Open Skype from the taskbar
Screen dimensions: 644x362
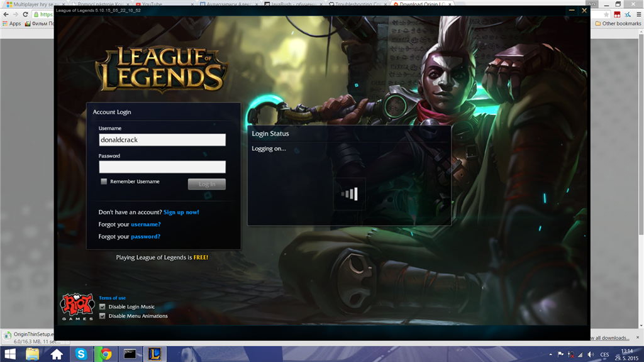click(x=81, y=354)
